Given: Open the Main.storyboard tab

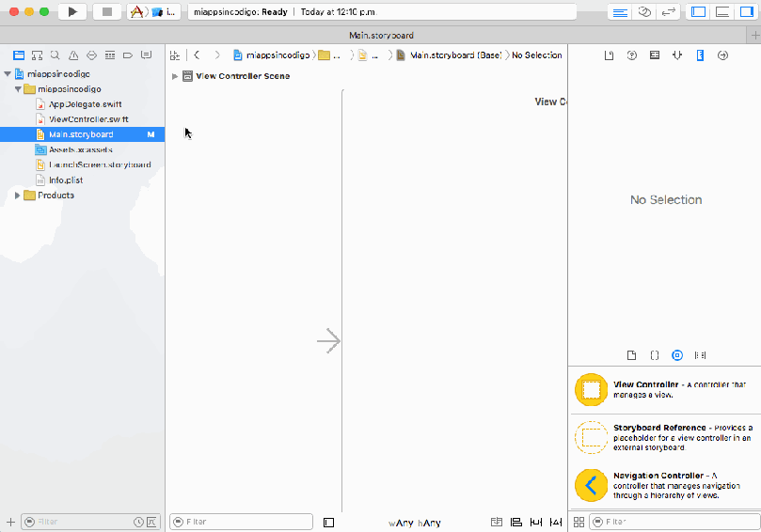Looking at the screenshot, I should pyautogui.click(x=380, y=35).
